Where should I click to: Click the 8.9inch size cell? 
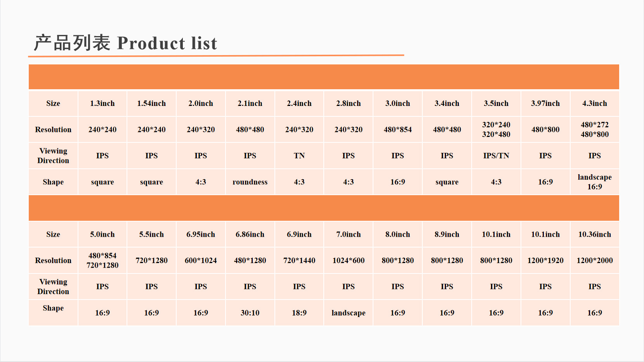(447, 234)
